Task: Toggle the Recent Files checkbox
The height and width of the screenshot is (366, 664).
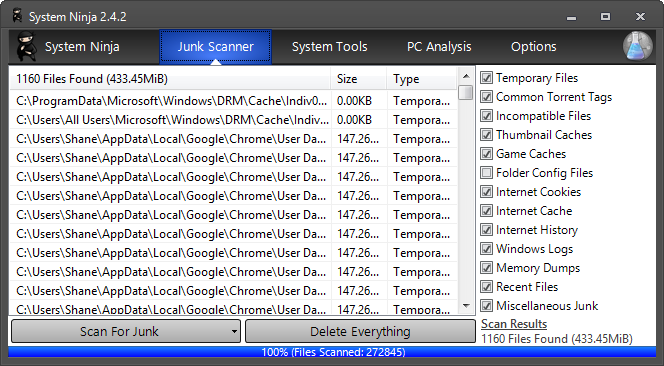Action: point(486,287)
